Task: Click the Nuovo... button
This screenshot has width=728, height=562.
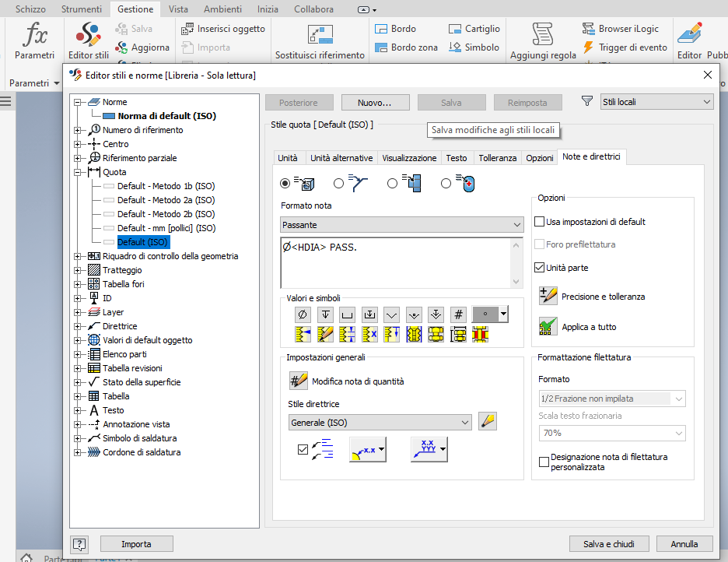Action: [x=373, y=102]
